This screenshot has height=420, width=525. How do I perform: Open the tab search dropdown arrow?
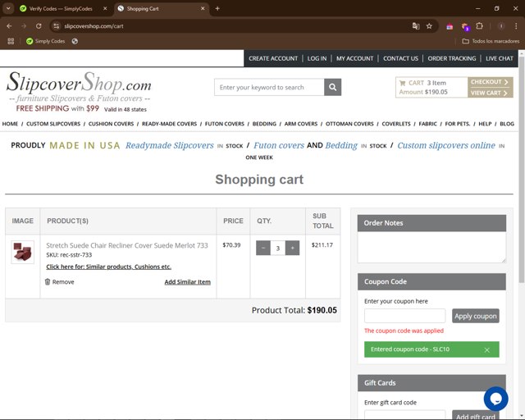click(x=8, y=9)
